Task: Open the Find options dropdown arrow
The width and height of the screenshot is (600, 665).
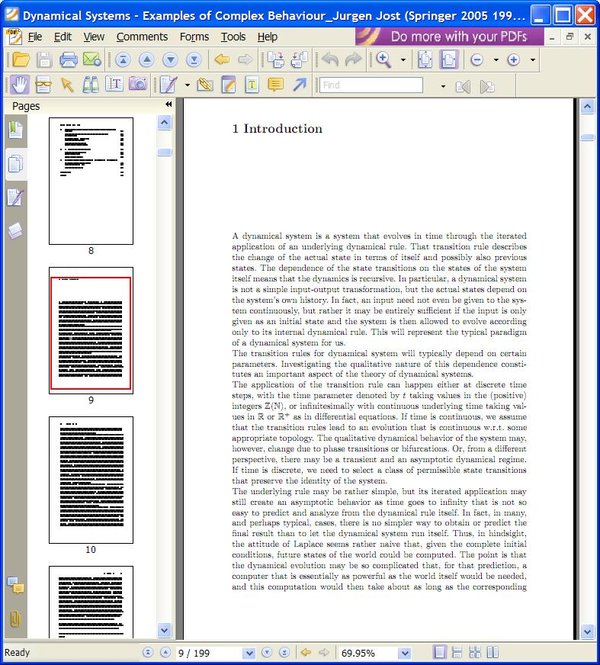Action: click(443, 86)
